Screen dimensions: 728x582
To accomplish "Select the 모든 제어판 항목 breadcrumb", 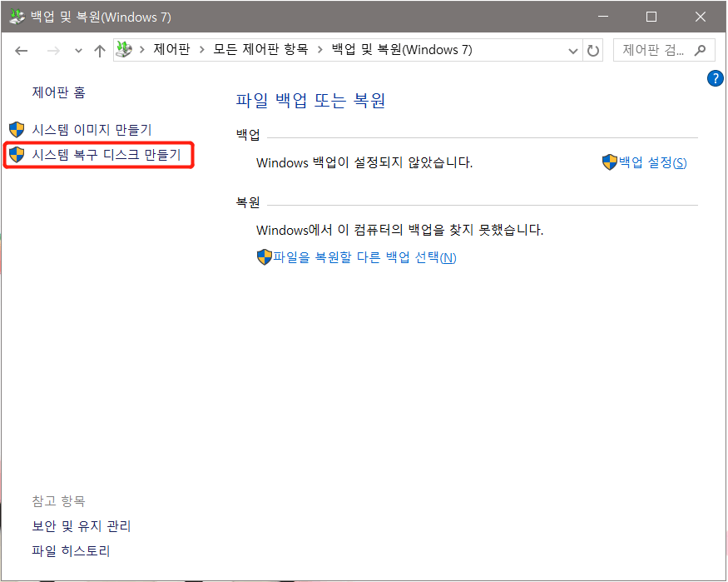I will coord(260,50).
